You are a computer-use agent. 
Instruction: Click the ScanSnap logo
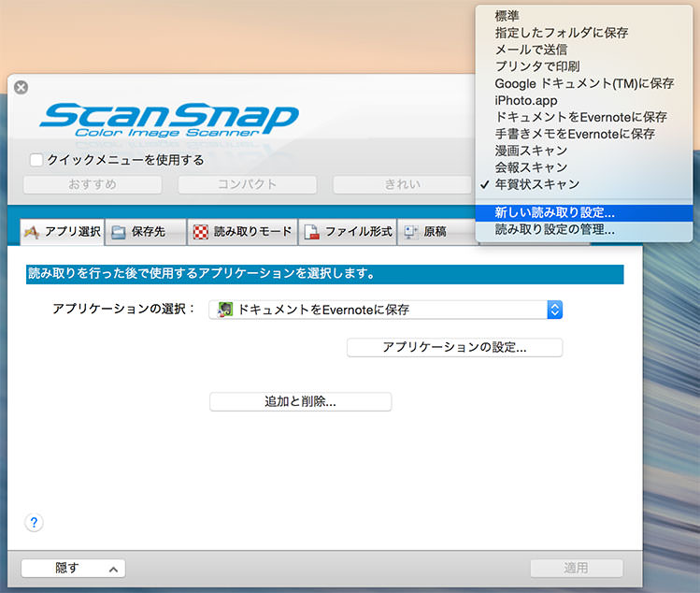[169, 119]
